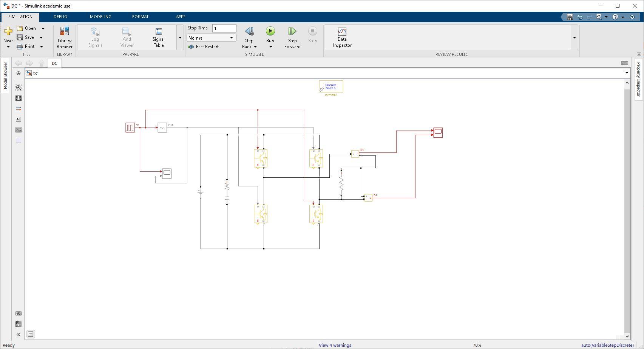Switch to the Apps tab
Screen dimensions: 644x349
click(x=181, y=17)
